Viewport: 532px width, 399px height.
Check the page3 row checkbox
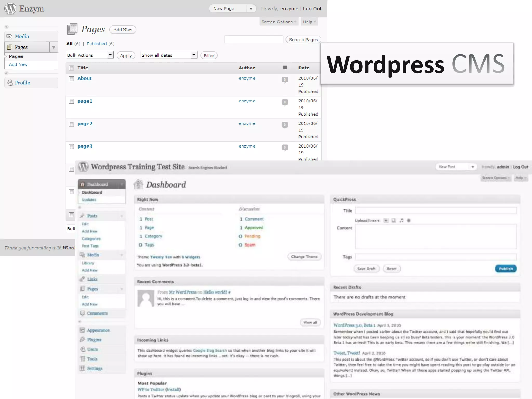[x=71, y=147]
